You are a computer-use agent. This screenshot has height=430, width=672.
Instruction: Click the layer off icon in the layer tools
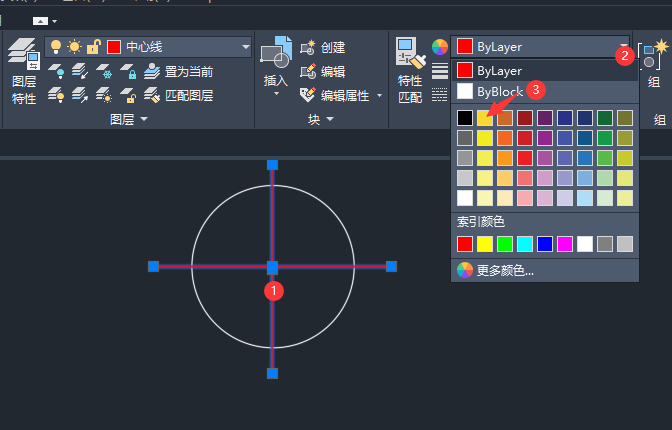click(x=56, y=71)
